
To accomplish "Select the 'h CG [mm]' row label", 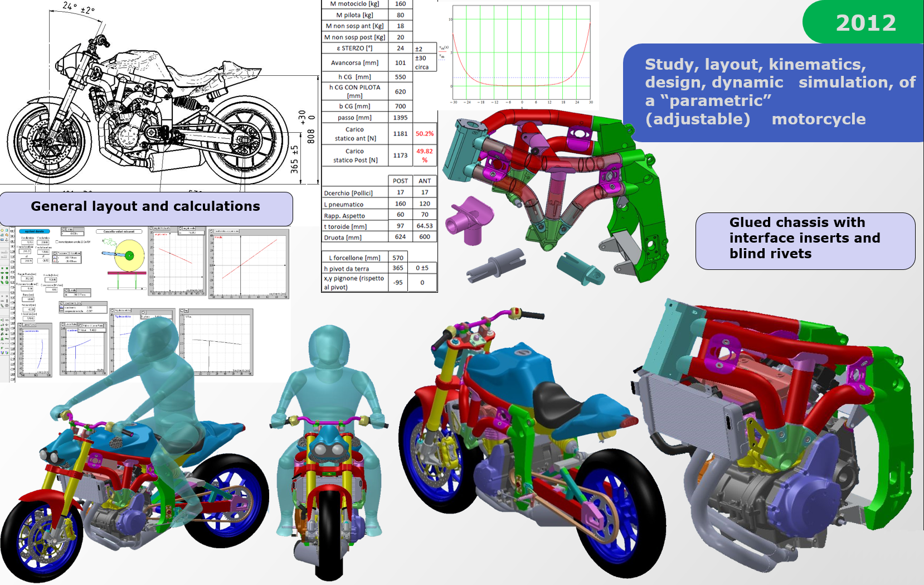I will [x=354, y=77].
